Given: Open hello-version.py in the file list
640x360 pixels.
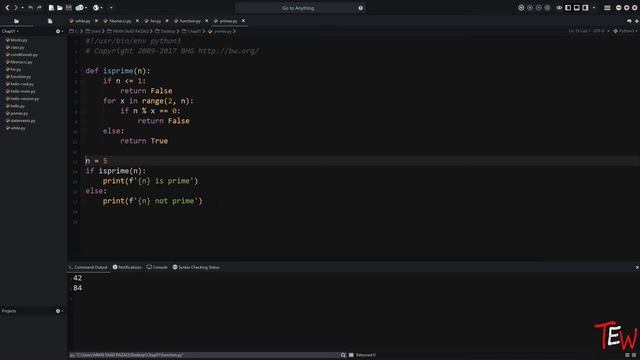Looking at the screenshot, I should (24, 99).
